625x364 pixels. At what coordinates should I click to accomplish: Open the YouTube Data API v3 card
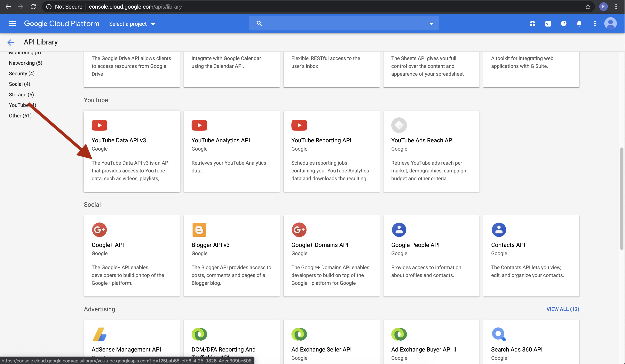132,151
